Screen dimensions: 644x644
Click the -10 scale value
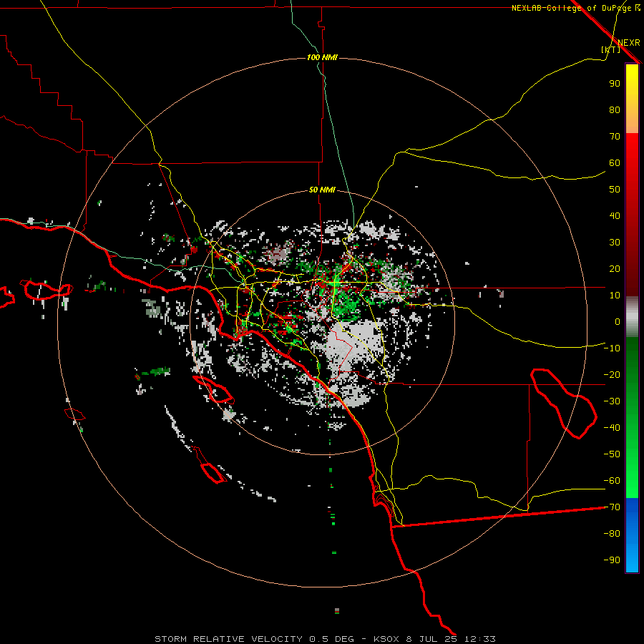click(x=612, y=348)
